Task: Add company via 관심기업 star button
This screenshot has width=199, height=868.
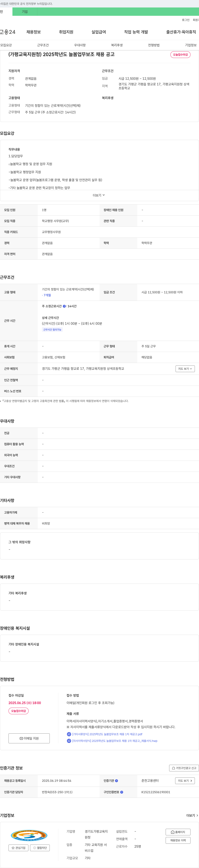Action: click(x=18, y=848)
